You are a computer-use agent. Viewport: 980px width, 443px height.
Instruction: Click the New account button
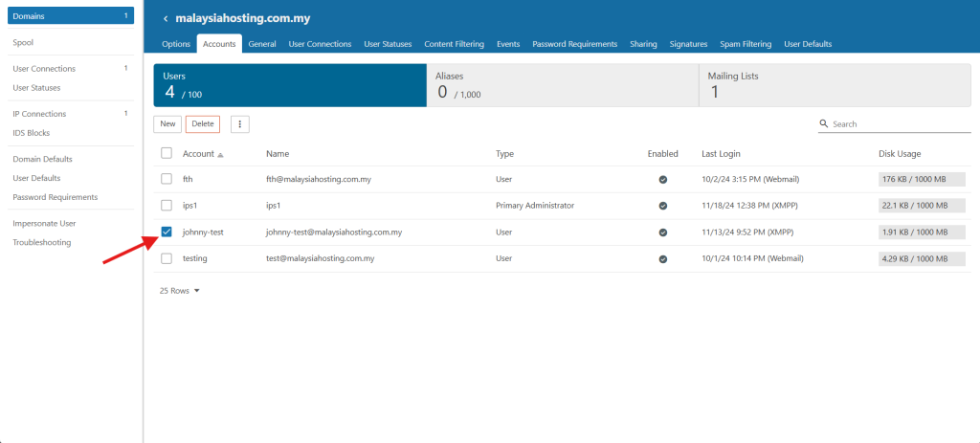point(167,124)
